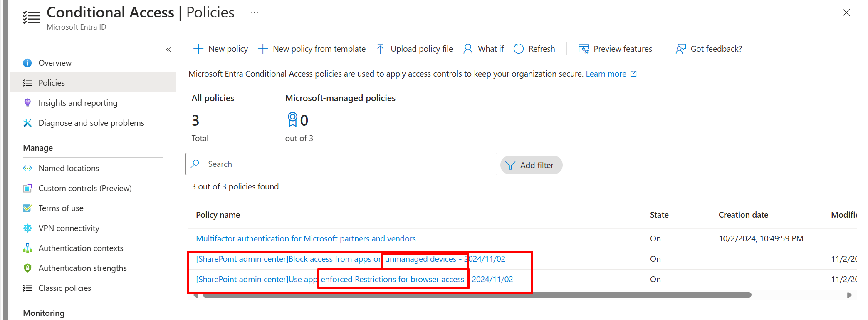
Task: Sort by Creation date column
Action: click(x=743, y=215)
